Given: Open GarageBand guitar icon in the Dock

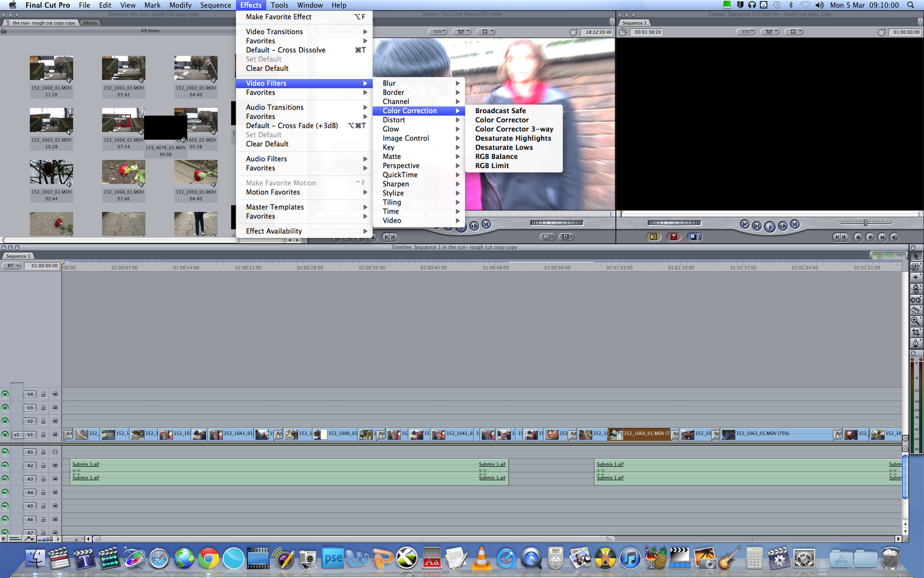Looking at the screenshot, I should (x=729, y=558).
